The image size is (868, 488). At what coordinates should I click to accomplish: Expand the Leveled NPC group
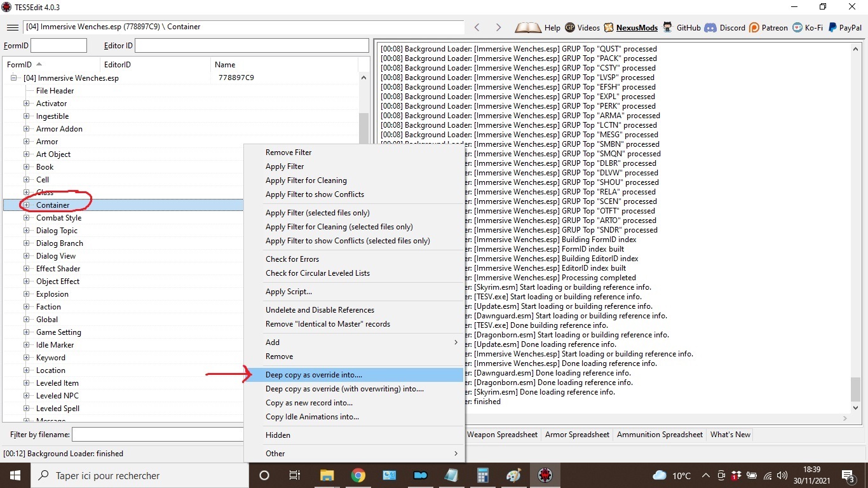tap(27, 396)
